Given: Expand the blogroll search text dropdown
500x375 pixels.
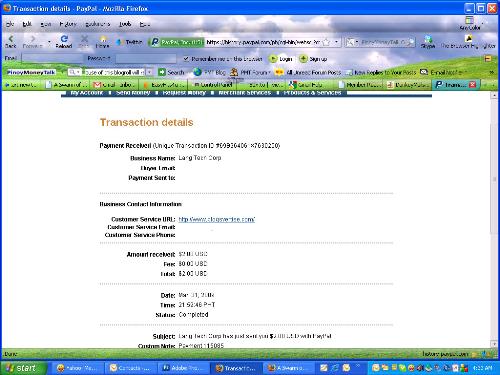Looking at the screenshot, I should pyautogui.click(x=150, y=72).
